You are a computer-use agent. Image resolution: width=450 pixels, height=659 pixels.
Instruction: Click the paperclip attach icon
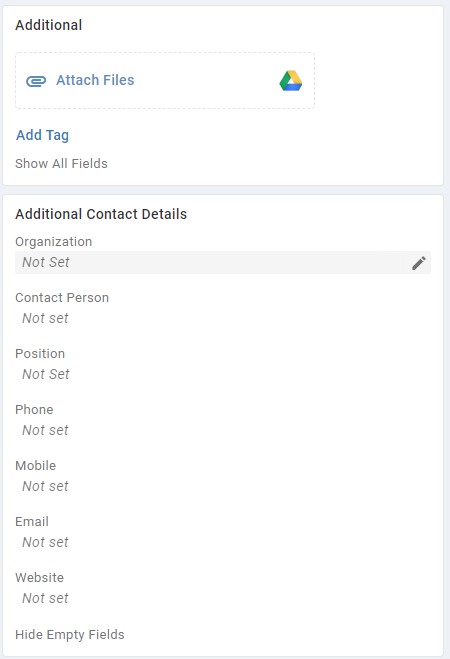tap(36, 81)
